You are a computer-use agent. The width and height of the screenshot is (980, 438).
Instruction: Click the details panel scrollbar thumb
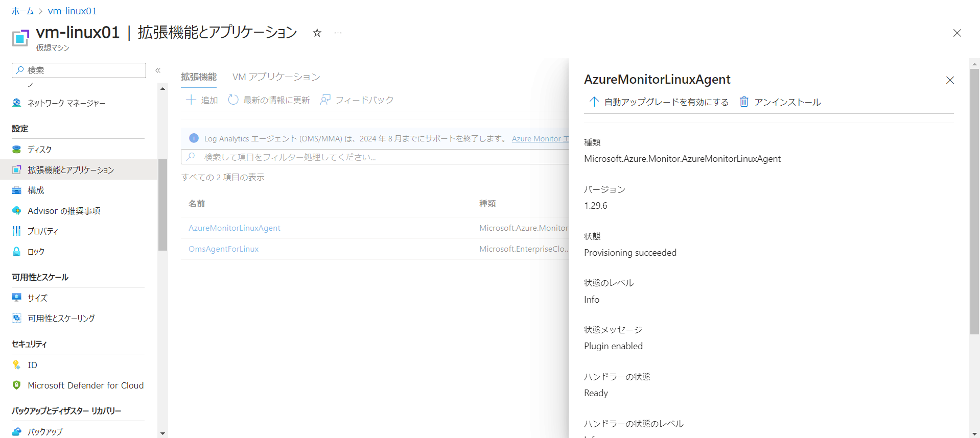974,202
